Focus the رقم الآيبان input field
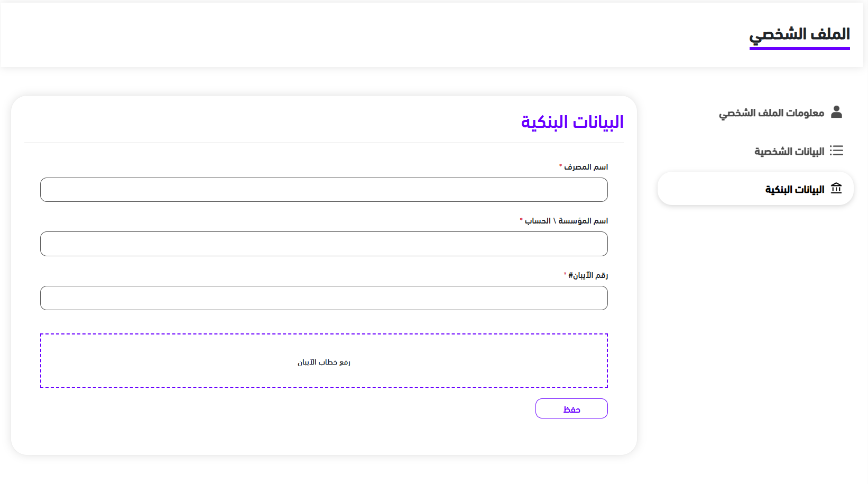The width and height of the screenshot is (868, 484). (324, 298)
